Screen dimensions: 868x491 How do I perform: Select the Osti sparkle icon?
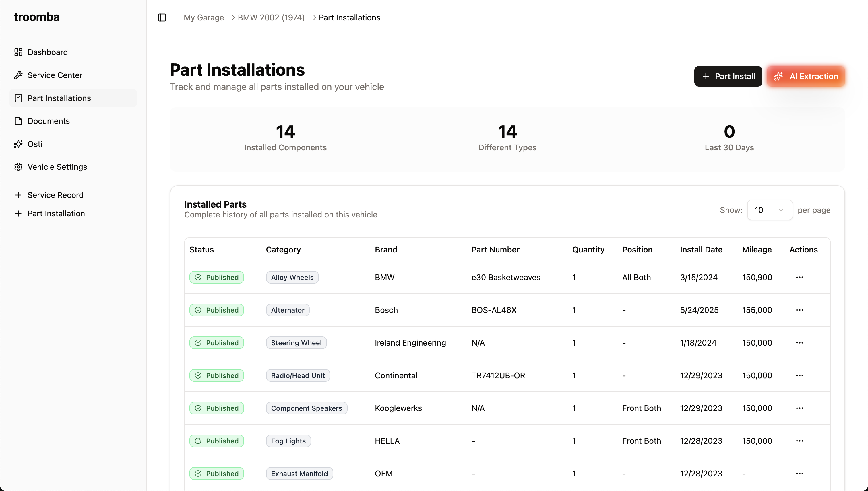click(x=19, y=144)
